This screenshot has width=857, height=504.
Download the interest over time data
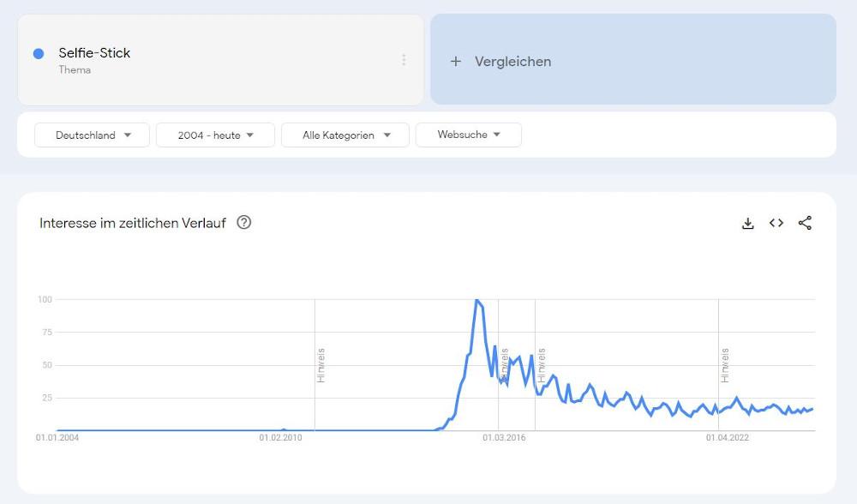(x=747, y=223)
